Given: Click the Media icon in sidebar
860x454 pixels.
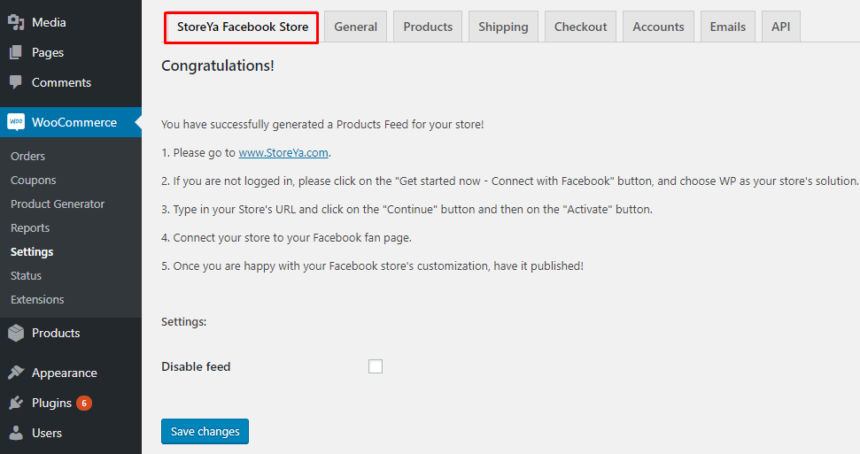Looking at the screenshot, I should (16, 22).
